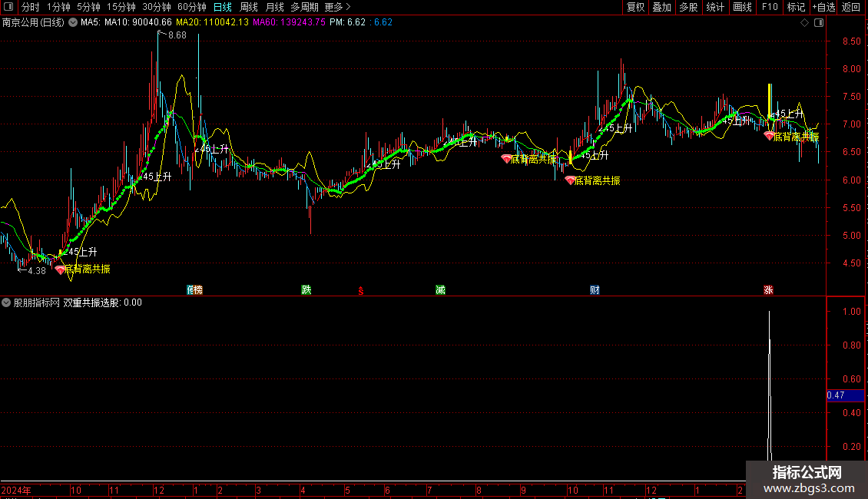Expand the 股朋指标网 sub-indicator dropdown arrow
Viewport: 868px width, 499px height.
[6, 302]
